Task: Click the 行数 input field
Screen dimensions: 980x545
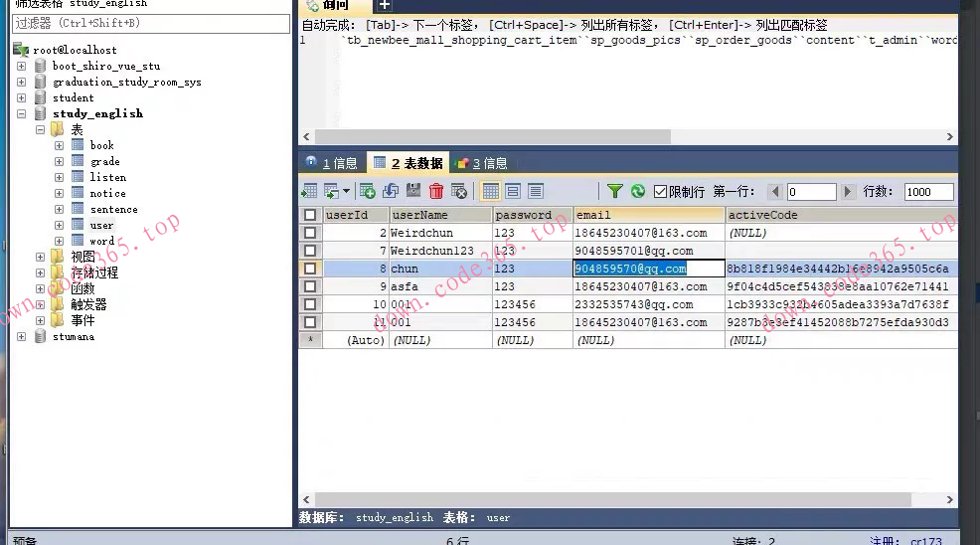Action: click(x=928, y=192)
